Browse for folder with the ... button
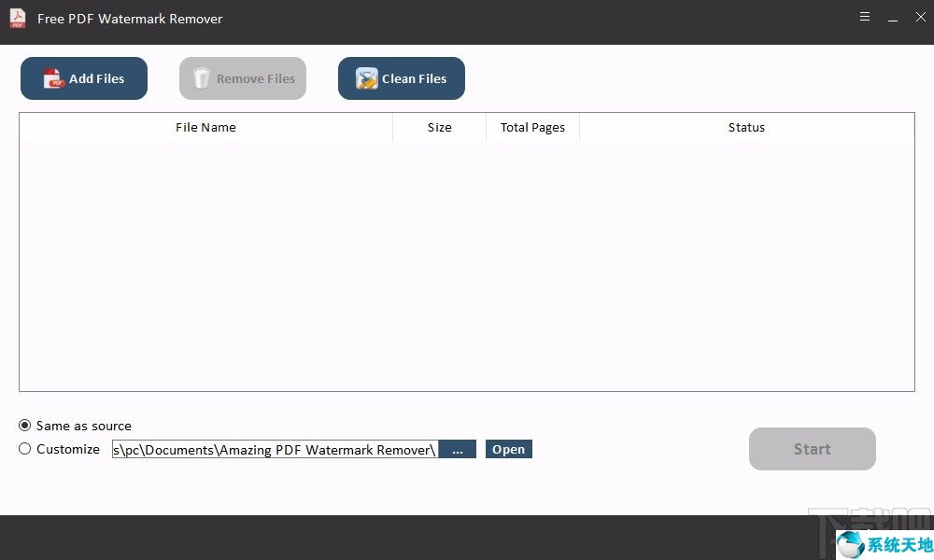 pyautogui.click(x=458, y=449)
